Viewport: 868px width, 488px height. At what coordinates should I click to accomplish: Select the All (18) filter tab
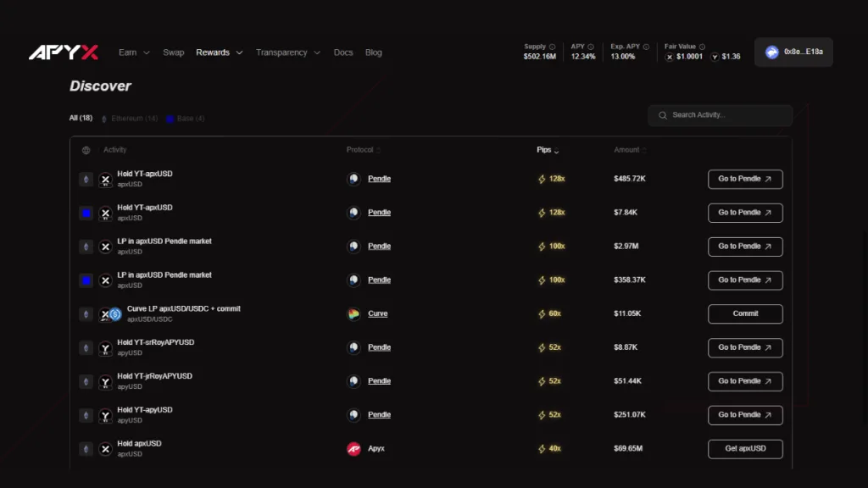81,118
